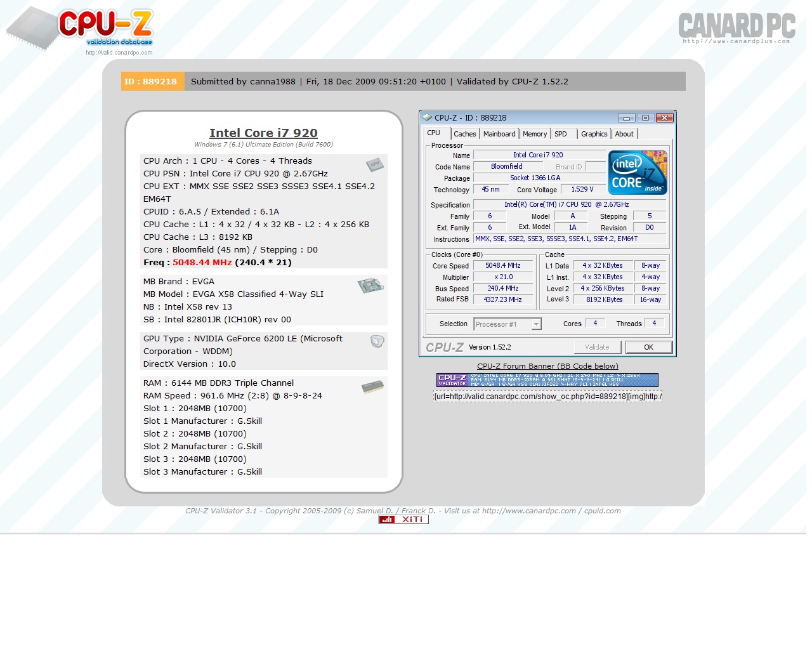Click the GPU icon beside GPU Type
Image resolution: width=812 pixels, height=651 pixels.
point(377,341)
